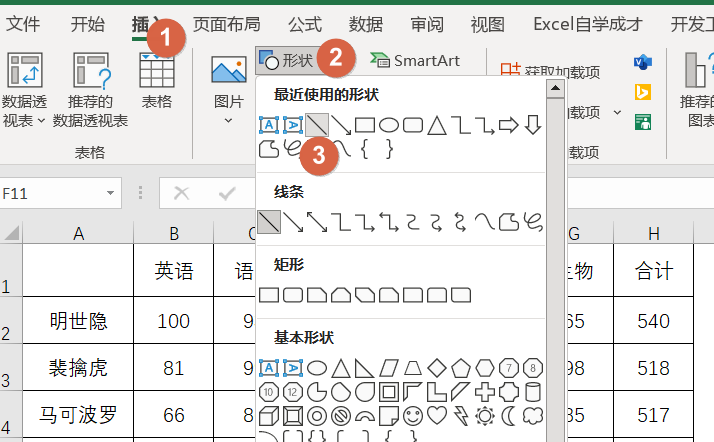Select the snip diagonal corner rectangle in 矩形
Screen dimensions: 714x442
tap(365, 295)
